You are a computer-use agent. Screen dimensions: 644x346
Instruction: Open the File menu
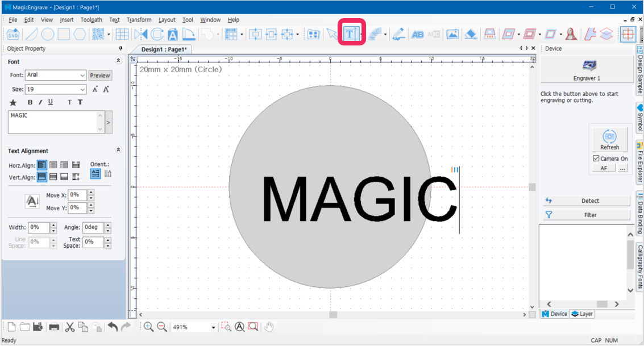click(x=13, y=20)
